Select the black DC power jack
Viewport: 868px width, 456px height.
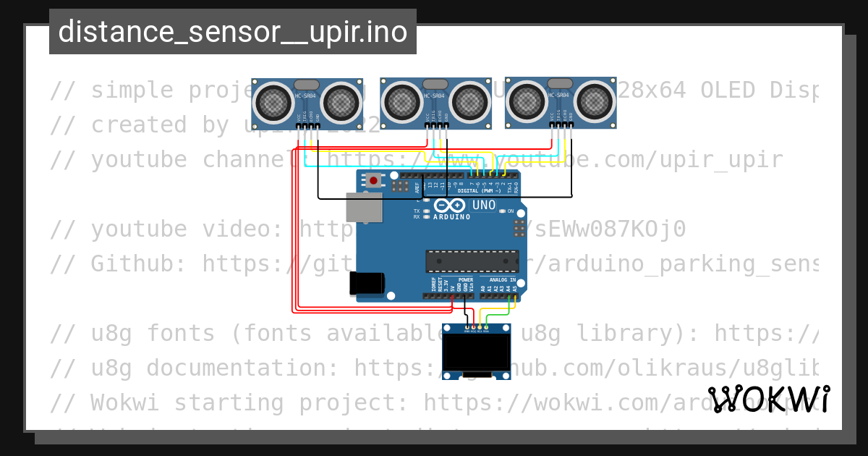(367, 283)
